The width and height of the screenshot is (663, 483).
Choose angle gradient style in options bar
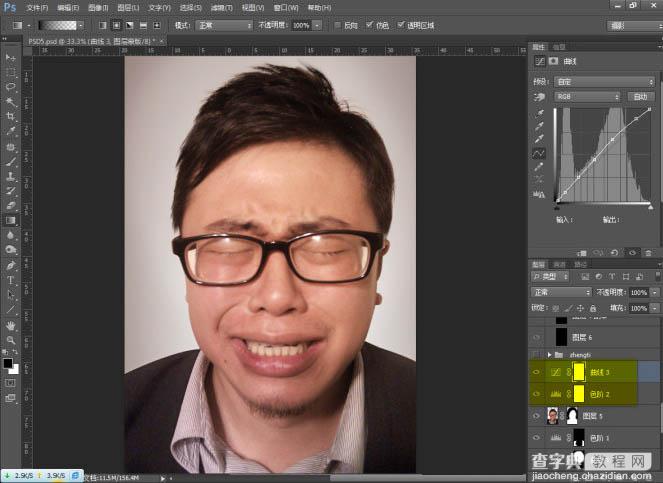[x=130, y=25]
